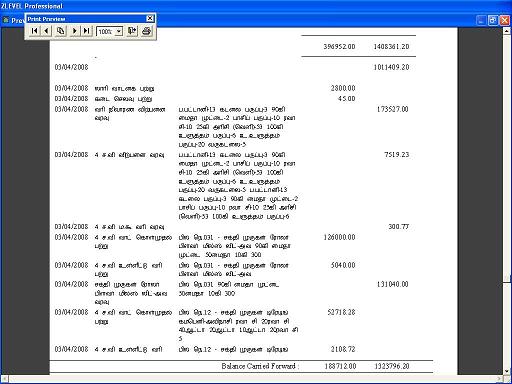Click the amount 2800.00
Viewport: 512px width, 384px height.
(x=343, y=88)
